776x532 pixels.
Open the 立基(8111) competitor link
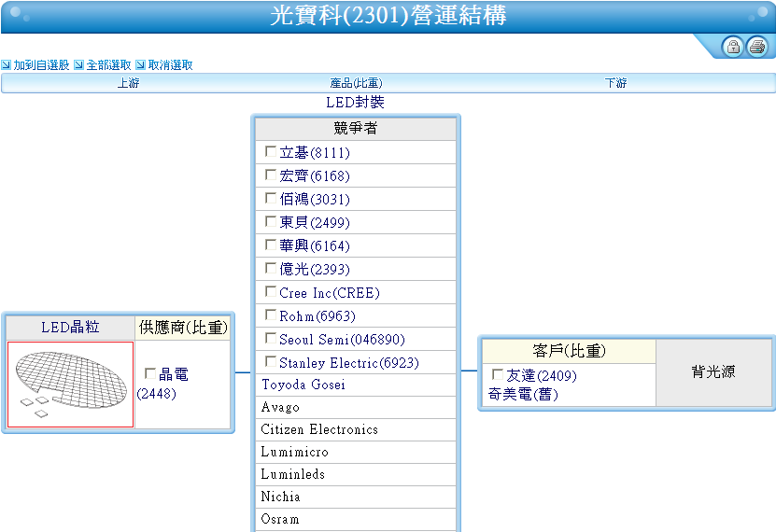pos(315,153)
